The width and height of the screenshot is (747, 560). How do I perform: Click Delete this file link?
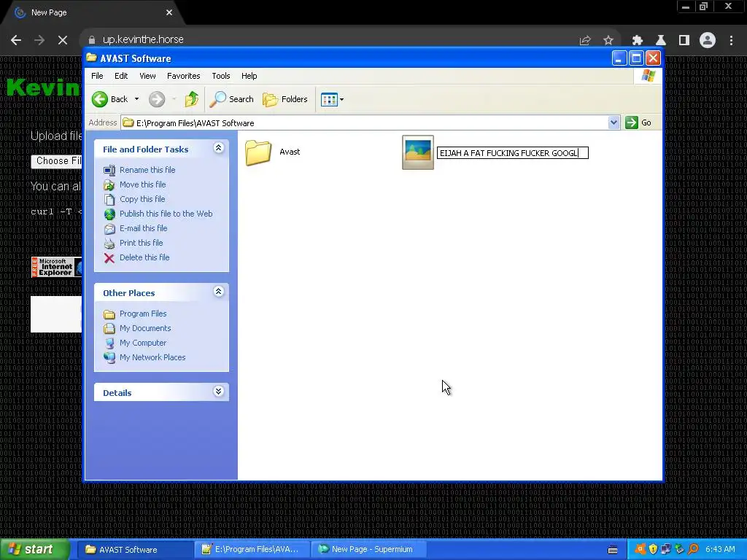[x=144, y=257]
